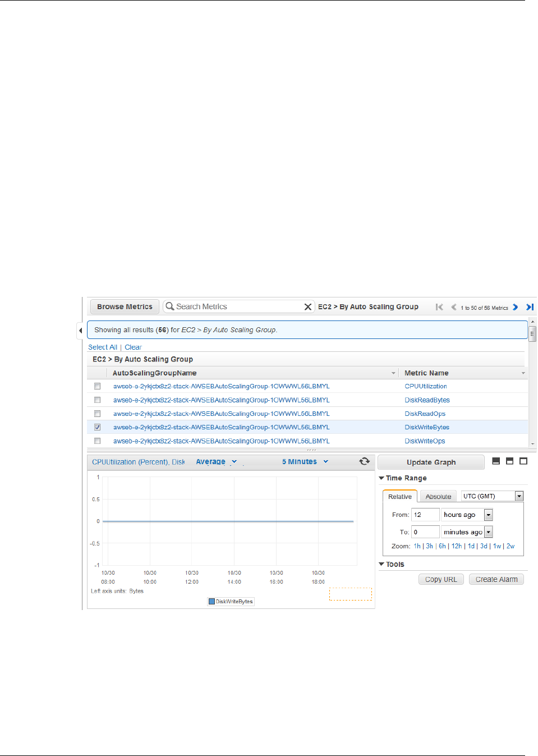Click the To minutes input field
This screenshot has width=538, height=756.
click(425, 532)
